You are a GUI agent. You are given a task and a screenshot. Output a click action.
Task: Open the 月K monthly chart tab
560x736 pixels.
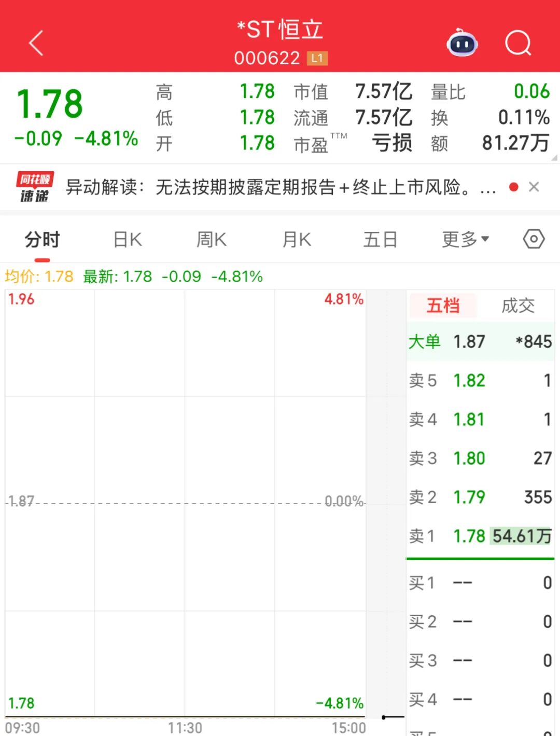point(296,239)
